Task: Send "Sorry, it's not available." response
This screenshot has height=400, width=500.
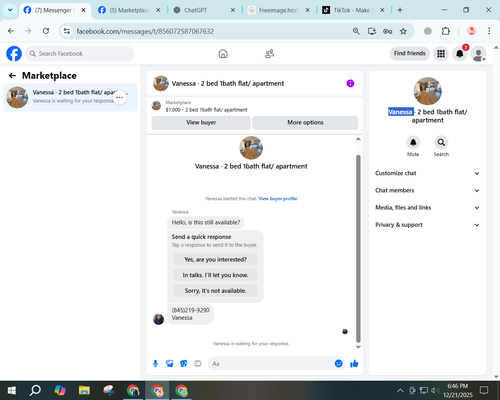Action: pos(215,291)
